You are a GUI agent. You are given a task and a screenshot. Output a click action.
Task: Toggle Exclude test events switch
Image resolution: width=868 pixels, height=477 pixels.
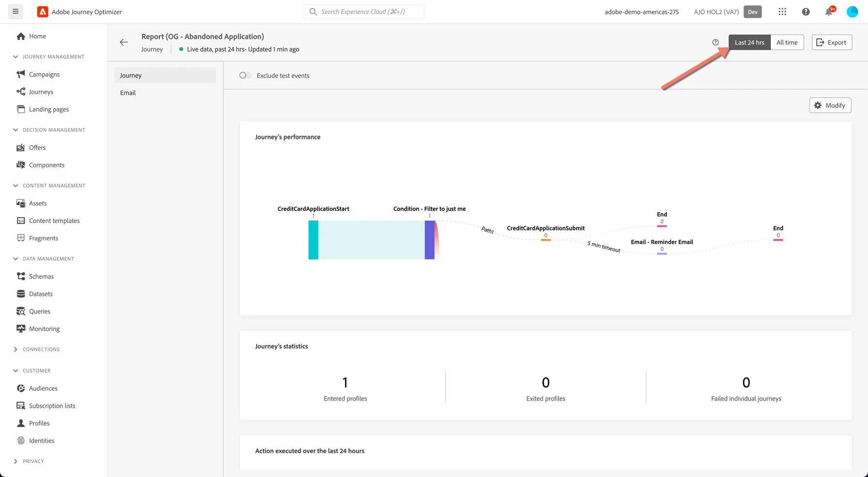click(245, 76)
